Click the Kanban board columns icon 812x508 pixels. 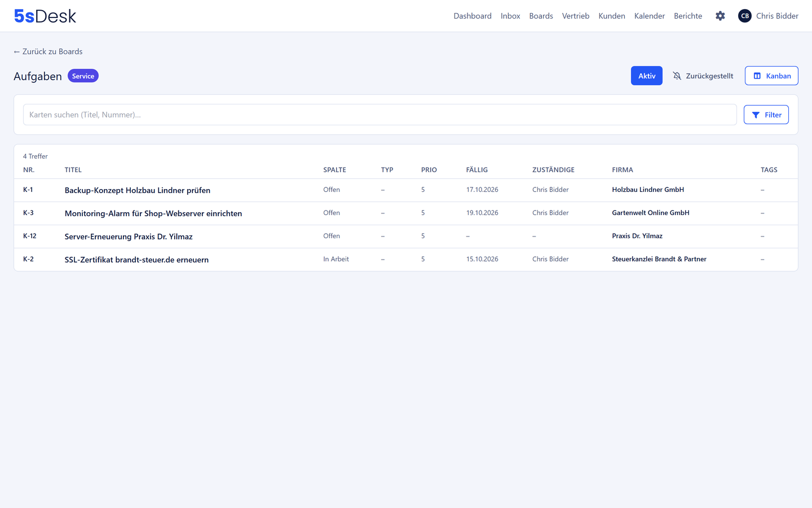click(x=757, y=76)
